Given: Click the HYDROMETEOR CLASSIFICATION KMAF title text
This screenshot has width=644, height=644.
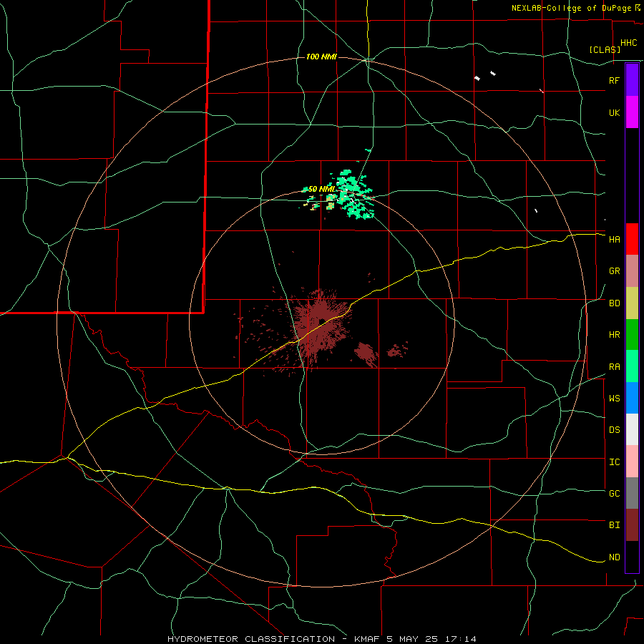Looking at the screenshot, I should tap(321, 639).
